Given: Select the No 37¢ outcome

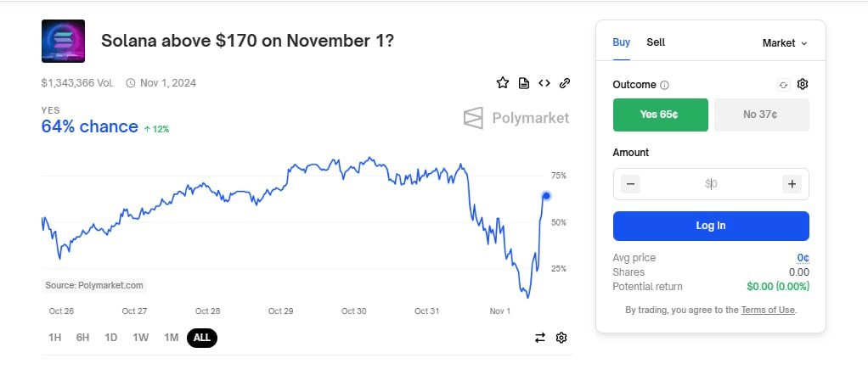Looking at the screenshot, I should click(x=761, y=115).
